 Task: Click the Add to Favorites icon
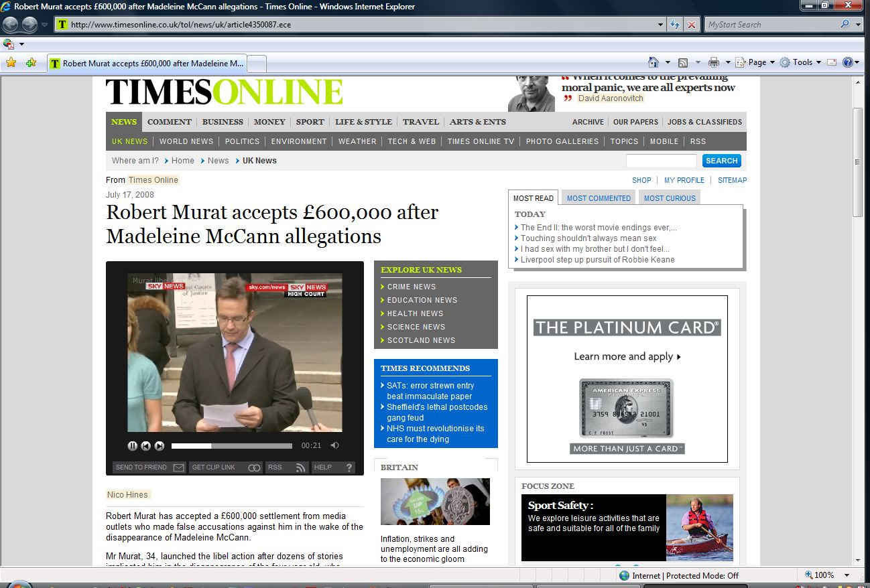point(31,63)
